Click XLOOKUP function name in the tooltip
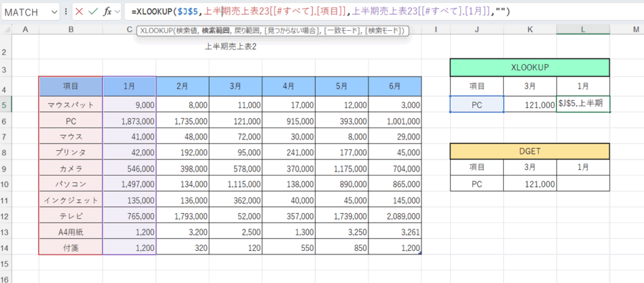 (x=158, y=30)
